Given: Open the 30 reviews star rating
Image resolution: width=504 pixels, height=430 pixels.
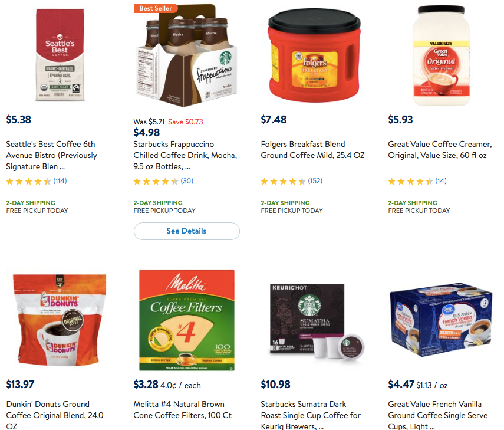Looking at the screenshot, I should (x=164, y=182).
